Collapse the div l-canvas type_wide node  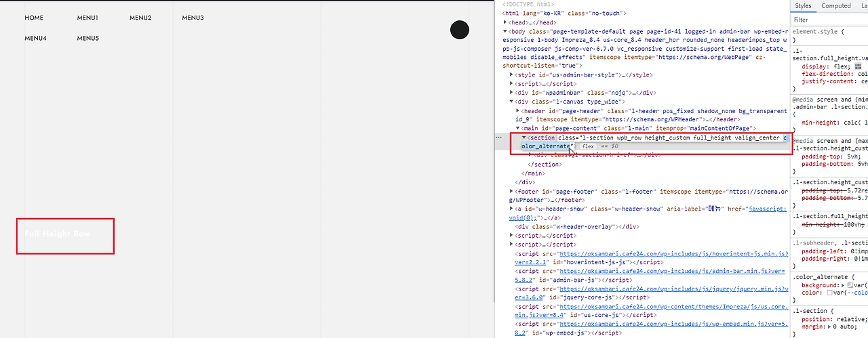coord(512,102)
